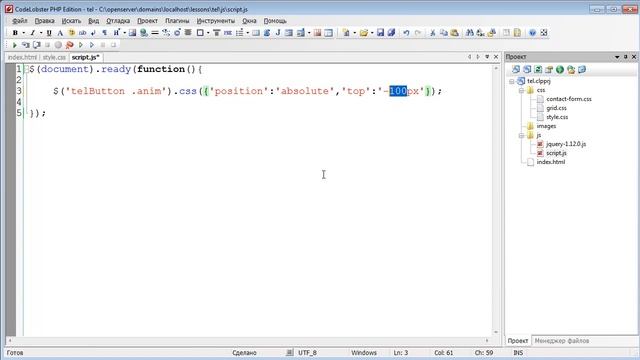This screenshot has height=360, width=640.
Task: Select the Проект bottom tab
Action: (x=518, y=340)
